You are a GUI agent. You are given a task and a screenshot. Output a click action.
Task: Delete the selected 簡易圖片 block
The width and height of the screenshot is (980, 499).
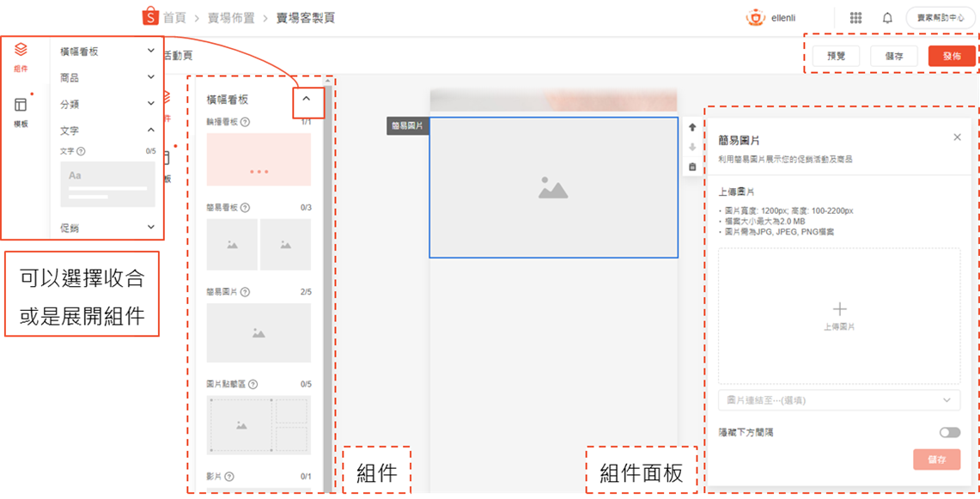(x=692, y=167)
